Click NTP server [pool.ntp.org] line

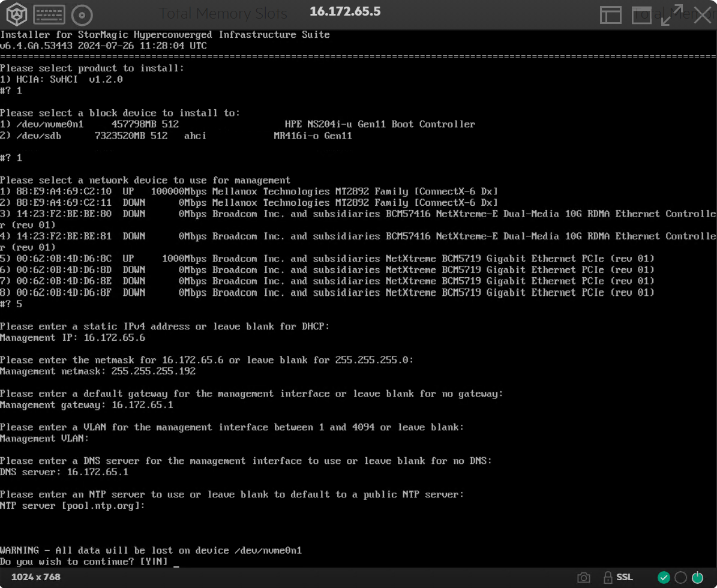[73, 506]
